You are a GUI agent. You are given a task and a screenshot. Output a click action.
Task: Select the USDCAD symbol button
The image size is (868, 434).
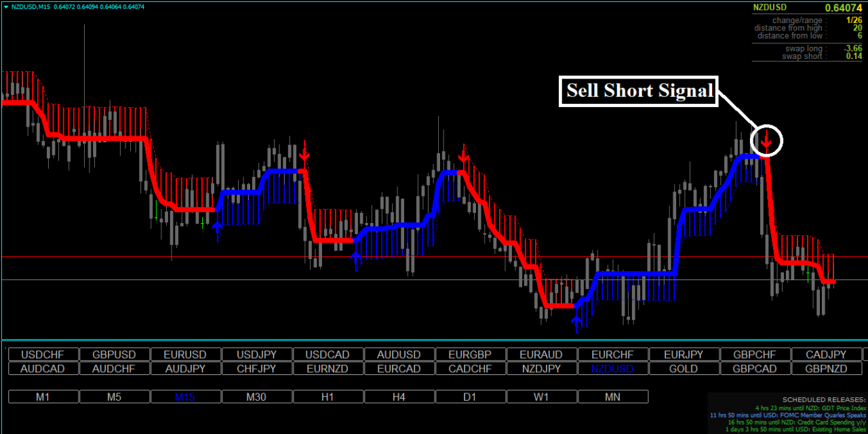pyautogui.click(x=328, y=355)
